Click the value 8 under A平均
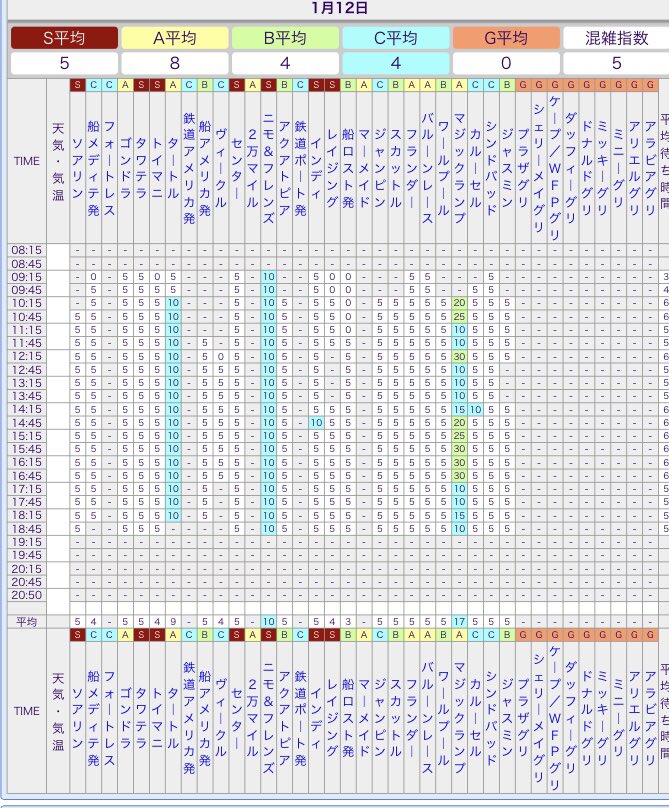 [175, 63]
